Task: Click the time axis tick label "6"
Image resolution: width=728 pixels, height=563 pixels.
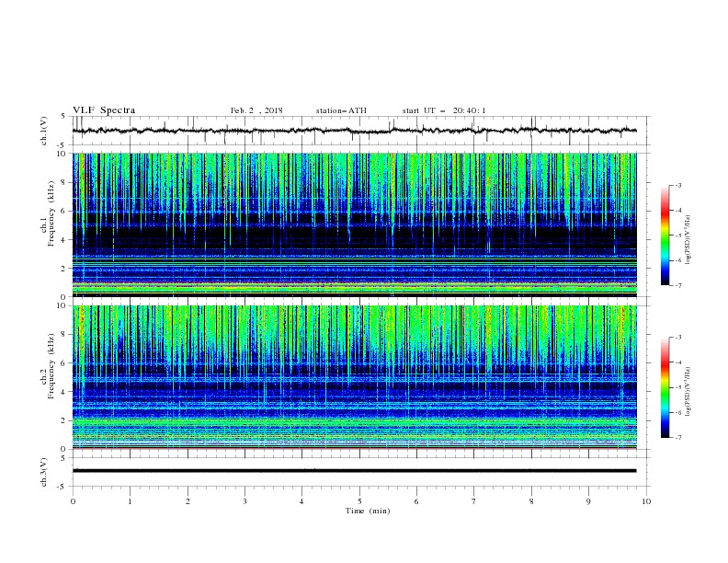Action: coord(417,501)
